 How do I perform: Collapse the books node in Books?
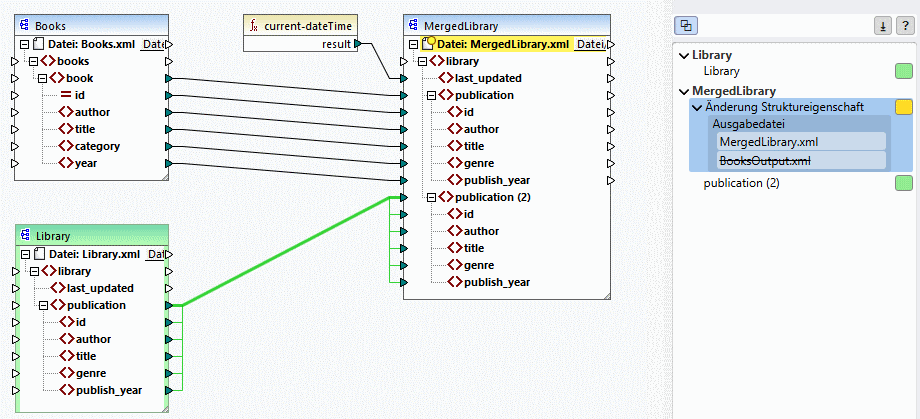[x=33, y=61]
